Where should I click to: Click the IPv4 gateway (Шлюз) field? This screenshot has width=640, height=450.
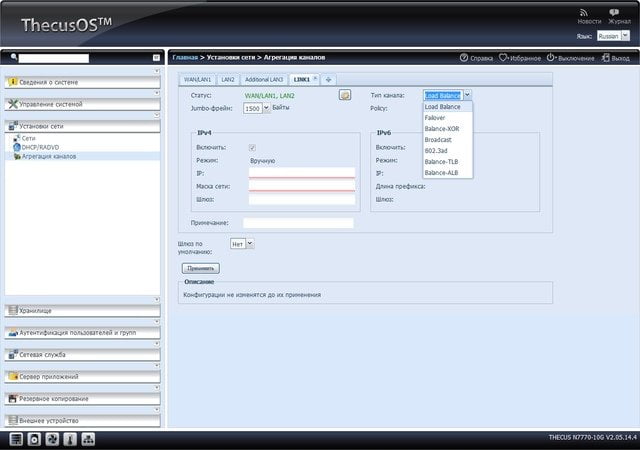[x=302, y=199]
